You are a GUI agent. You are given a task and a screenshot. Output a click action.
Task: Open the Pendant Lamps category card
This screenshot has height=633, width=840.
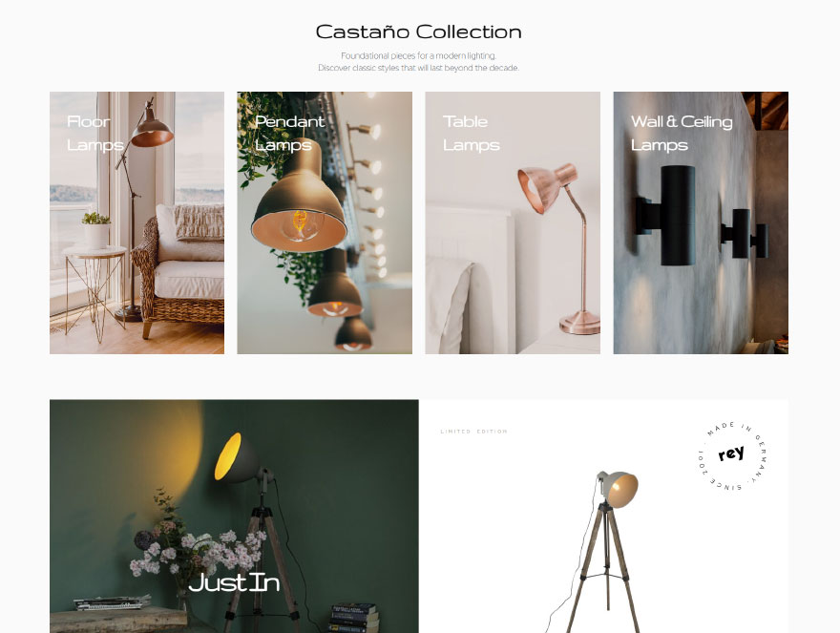tap(325, 222)
